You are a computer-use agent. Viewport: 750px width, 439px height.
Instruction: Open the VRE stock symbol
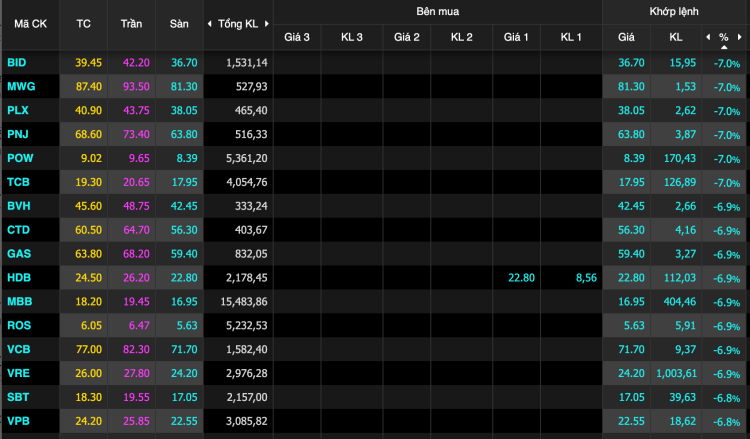click(18, 373)
